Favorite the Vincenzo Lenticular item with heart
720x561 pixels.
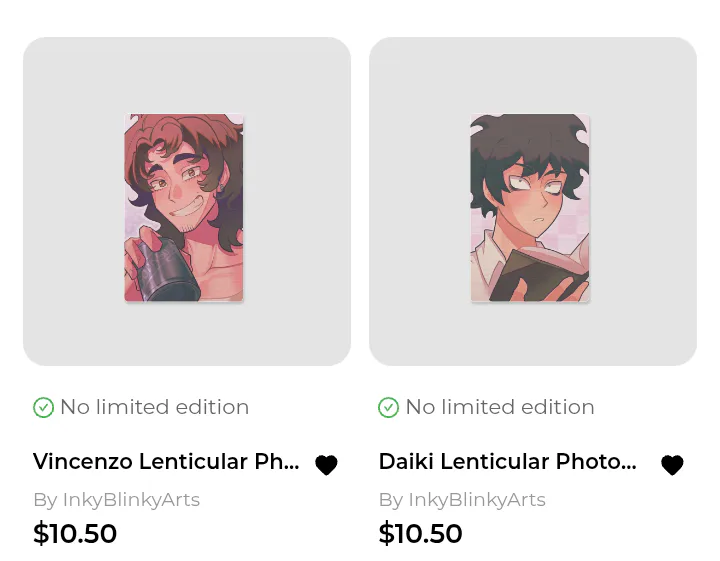(326, 465)
